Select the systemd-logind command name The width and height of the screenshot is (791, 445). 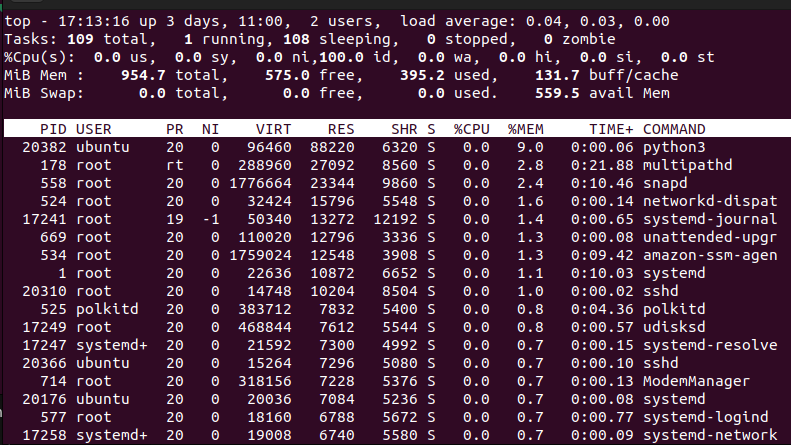tap(705, 417)
